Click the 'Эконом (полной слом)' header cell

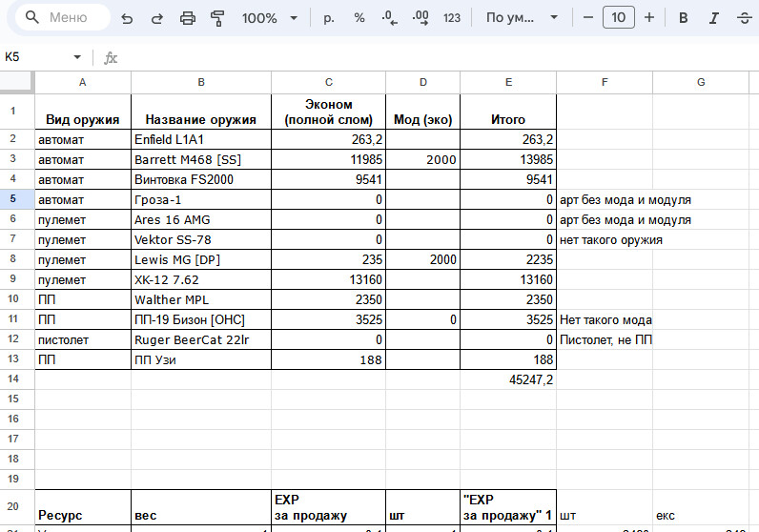pyautogui.click(x=329, y=112)
